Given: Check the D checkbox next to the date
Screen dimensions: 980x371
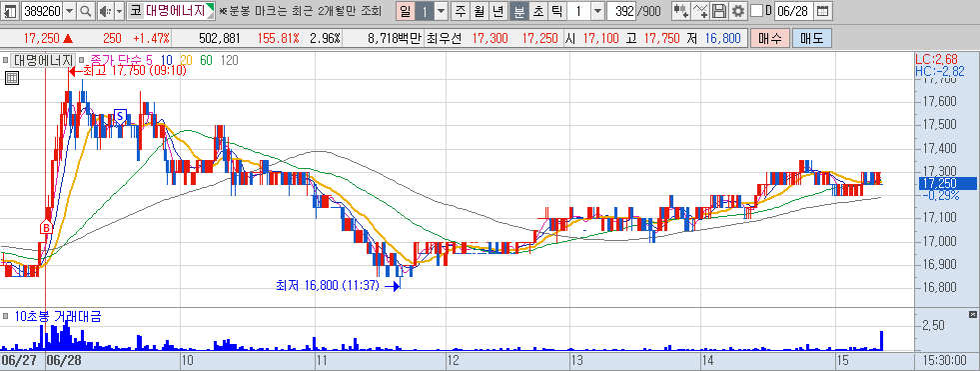Looking at the screenshot, I should [756, 11].
